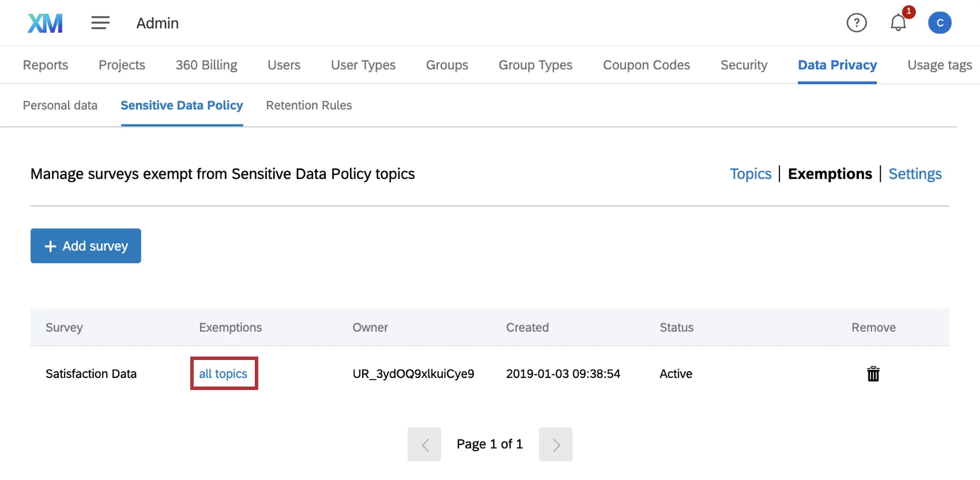Navigate to the 360 Billing tab
This screenshot has width=980, height=480.
pyautogui.click(x=206, y=65)
